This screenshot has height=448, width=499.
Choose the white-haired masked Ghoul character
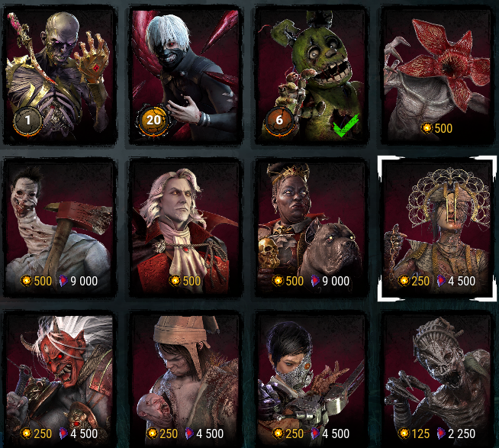click(185, 75)
